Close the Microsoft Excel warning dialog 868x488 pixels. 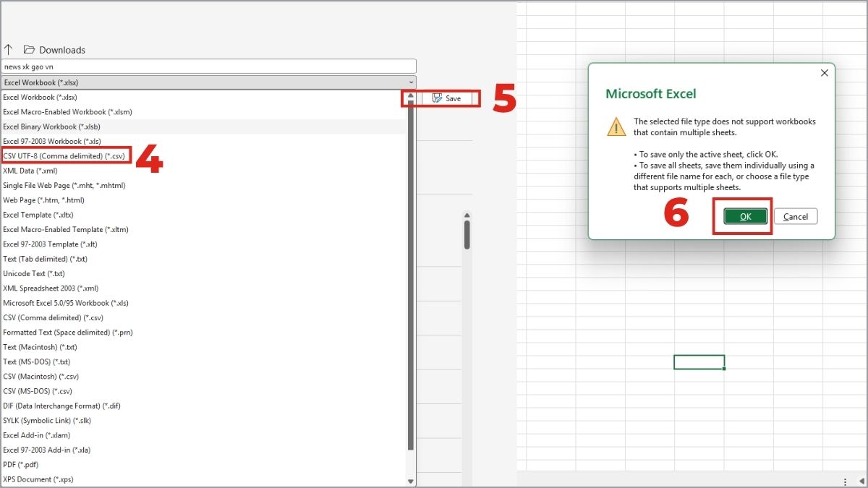click(x=824, y=73)
